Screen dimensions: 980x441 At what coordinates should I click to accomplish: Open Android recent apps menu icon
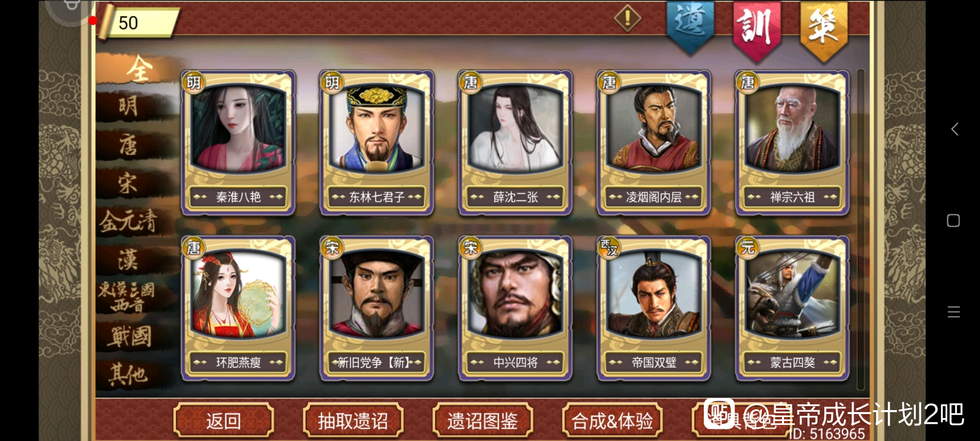pos(954,312)
